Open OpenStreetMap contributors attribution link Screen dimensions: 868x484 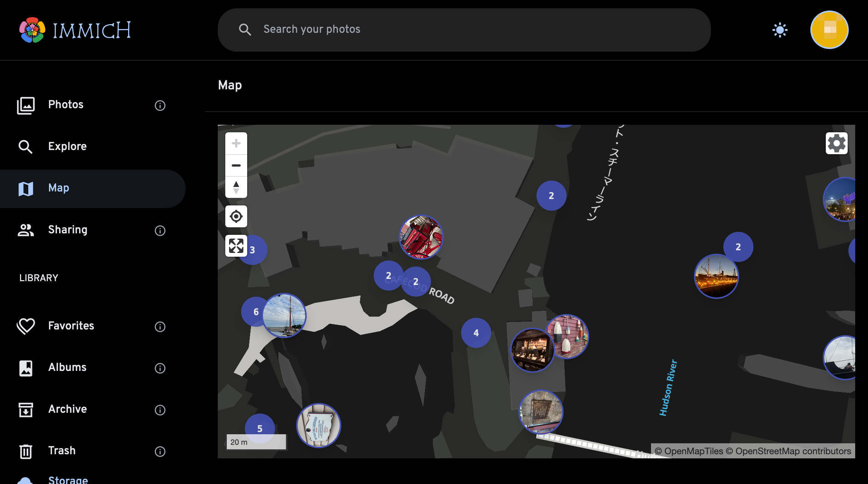pos(793,451)
